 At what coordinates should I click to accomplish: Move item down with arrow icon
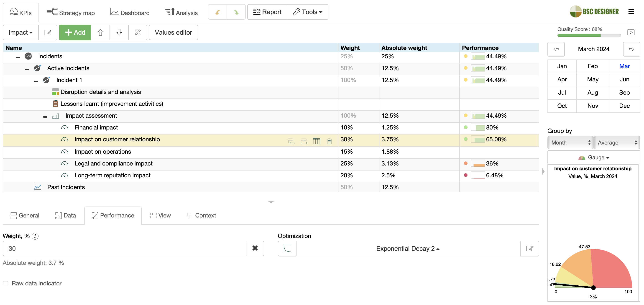(x=119, y=33)
